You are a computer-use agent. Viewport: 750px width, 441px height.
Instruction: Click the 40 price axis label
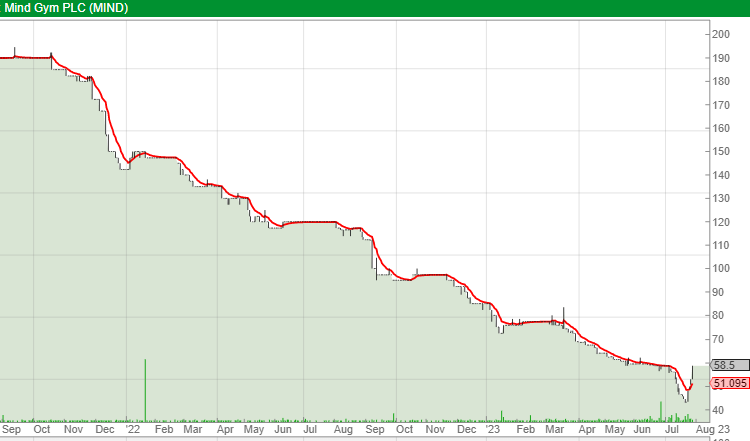click(x=717, y=410)
